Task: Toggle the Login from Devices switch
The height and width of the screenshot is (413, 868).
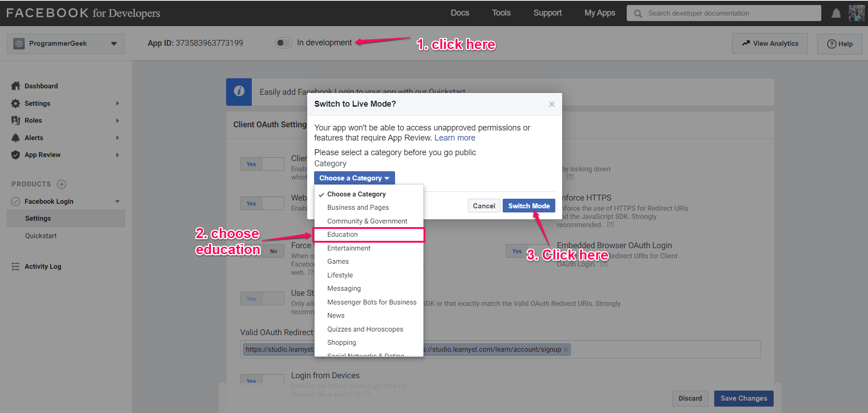Action: click(x=262, y=380)
